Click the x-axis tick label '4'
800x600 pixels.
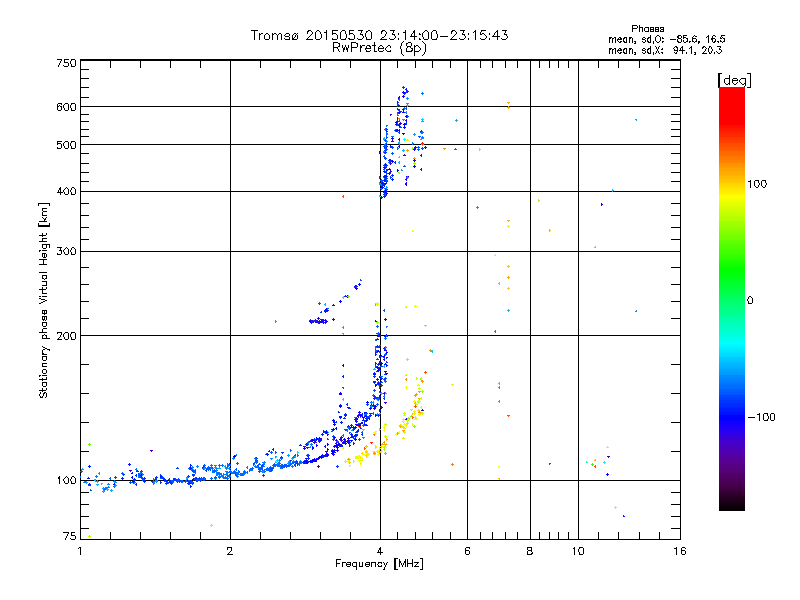click(x=380, y=551)
